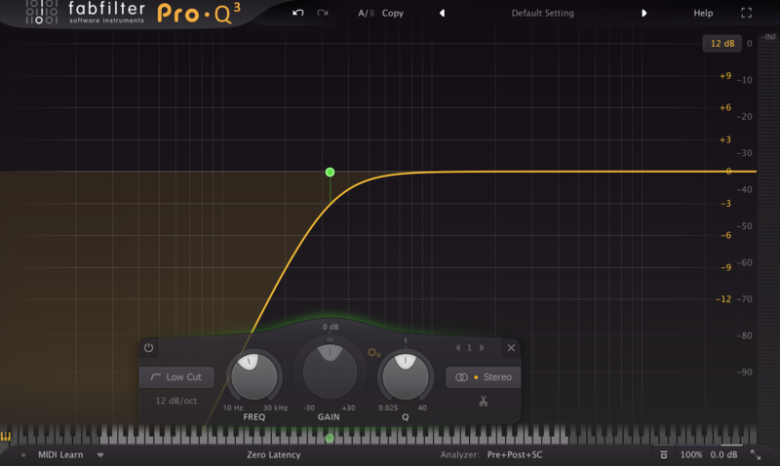Image resolution: width=780 pixels, height=466 pixels.
Task: Go to next preset arrow
Action: [644, 13]
